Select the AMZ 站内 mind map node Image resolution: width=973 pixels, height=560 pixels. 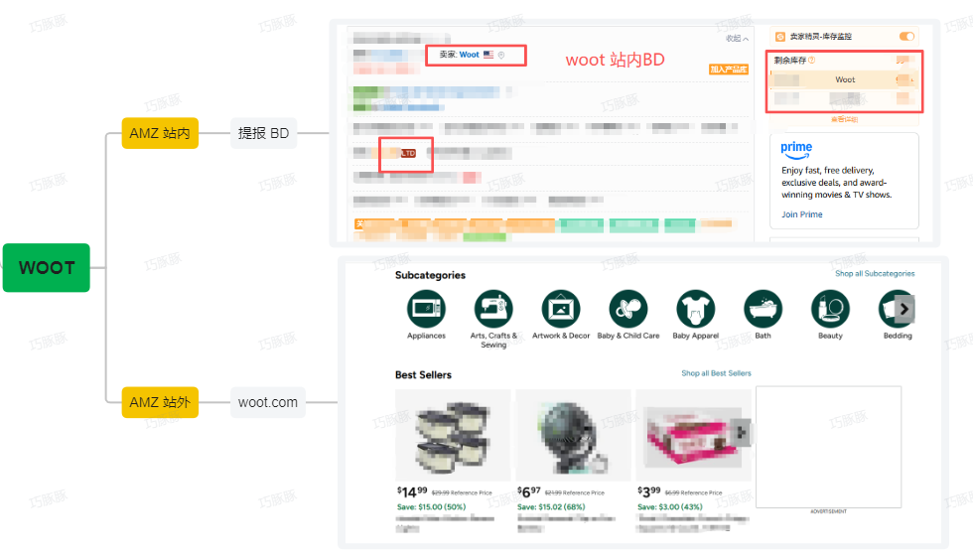pyautogui.click(x=160, y=133)
